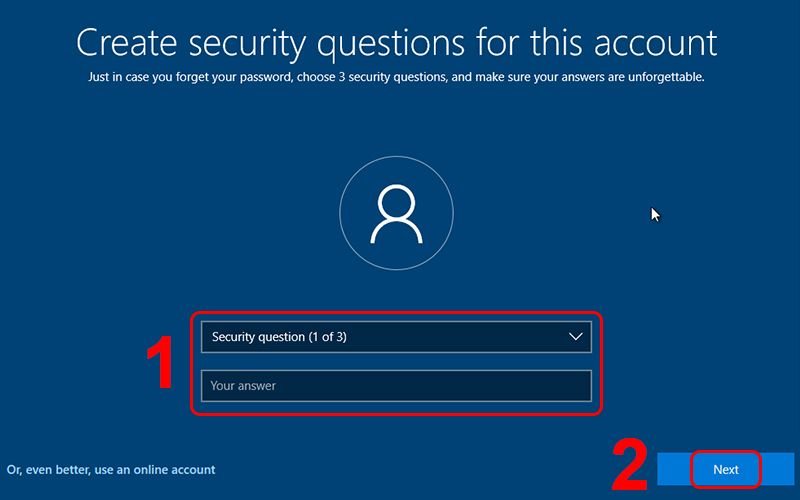Image resolution: width=800 pixels, height=500 pixels.
Task: Click the "Your answer" placeholder text
Action: (x=243, y=386)
